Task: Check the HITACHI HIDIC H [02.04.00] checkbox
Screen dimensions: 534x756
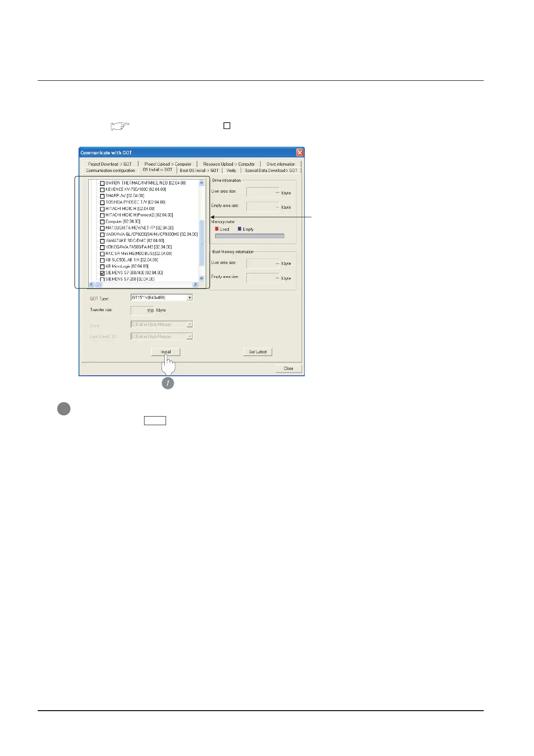Action: 102,209
